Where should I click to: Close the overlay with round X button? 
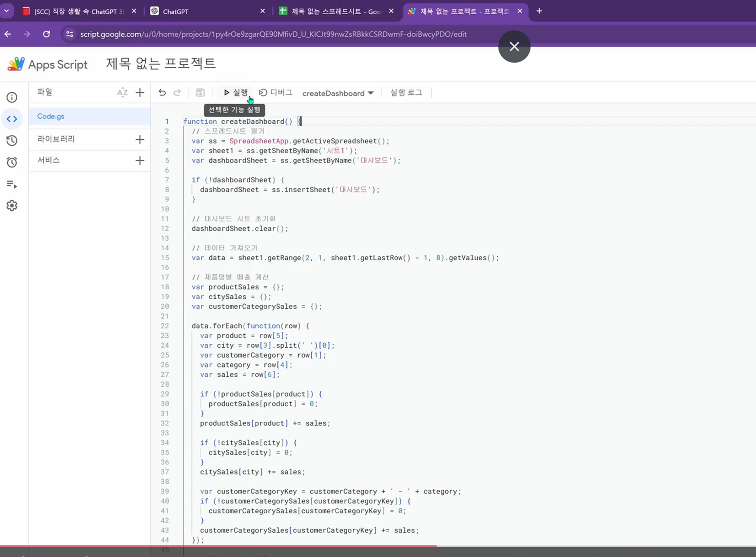[514, 46]
